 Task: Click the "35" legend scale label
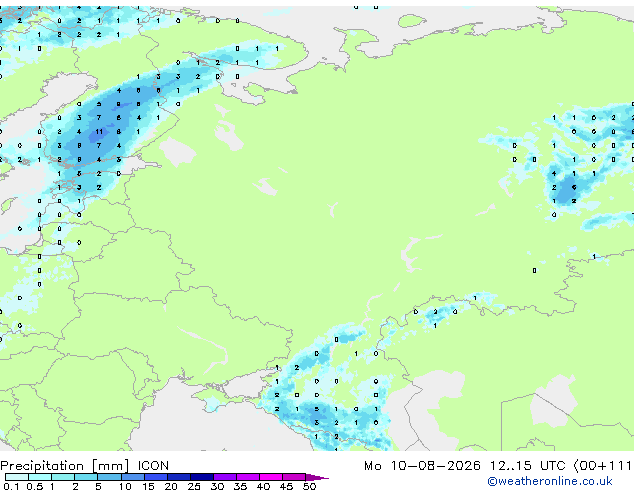click(x=240, y=486)
